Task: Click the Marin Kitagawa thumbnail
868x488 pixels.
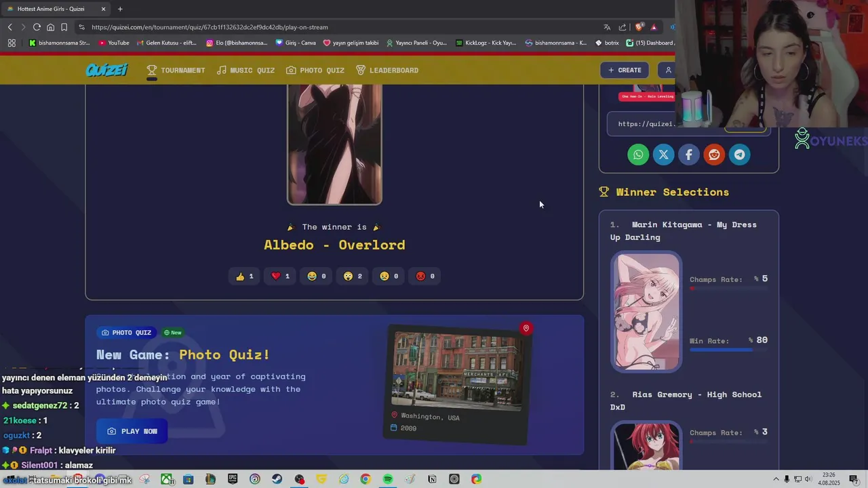Action: point(646,312)
